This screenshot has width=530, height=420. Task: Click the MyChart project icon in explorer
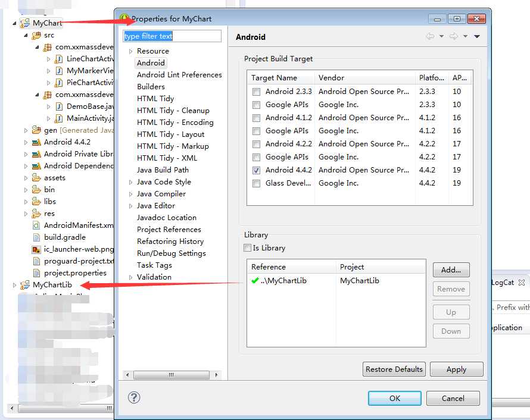(25, 23)
